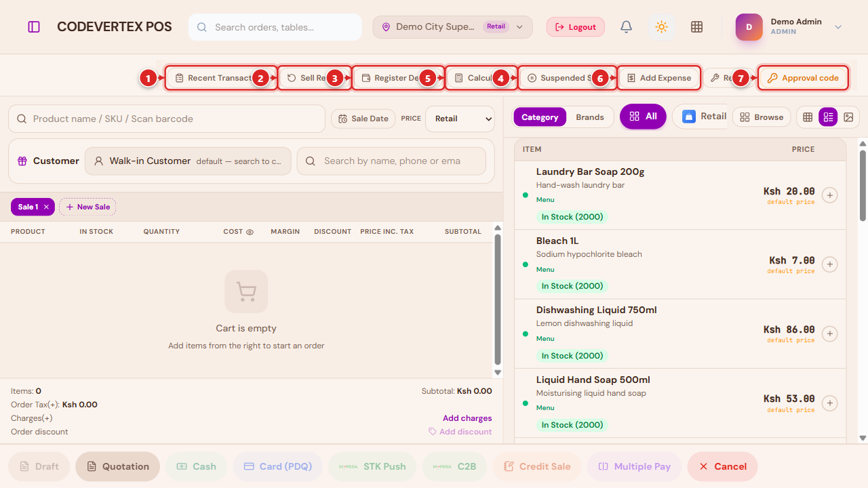
Task: Click Add Expense
Action: [x=658, y=78]
